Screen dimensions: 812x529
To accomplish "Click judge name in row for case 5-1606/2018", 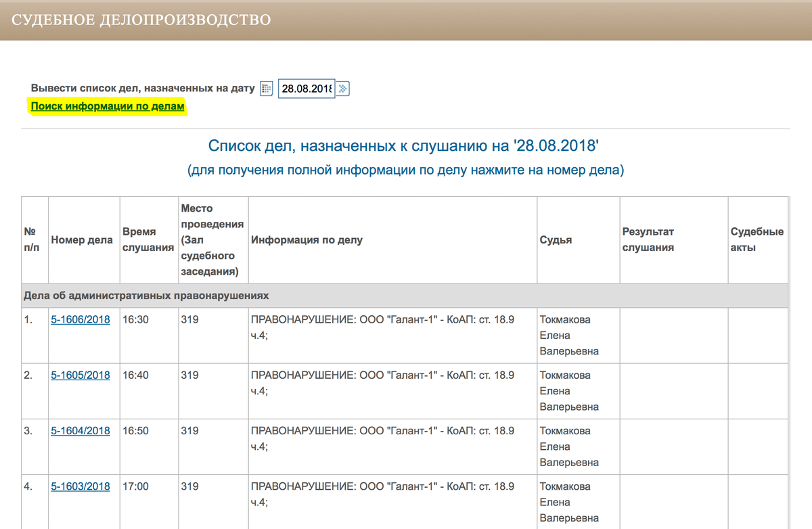I will tap(569, 335).
